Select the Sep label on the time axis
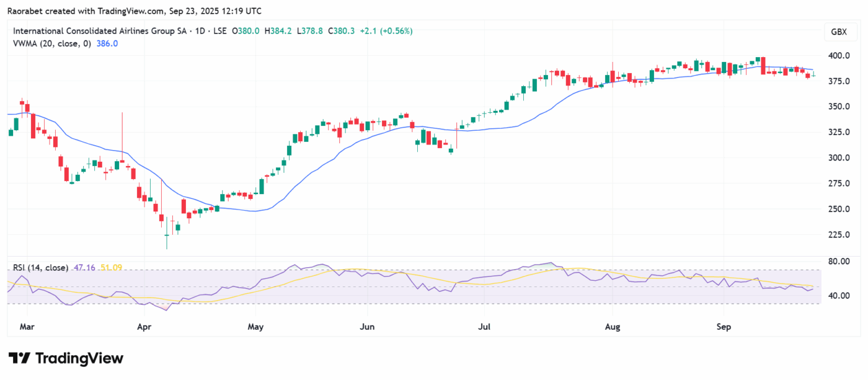This screenshot has height=380, width=868. coord(724,327)
